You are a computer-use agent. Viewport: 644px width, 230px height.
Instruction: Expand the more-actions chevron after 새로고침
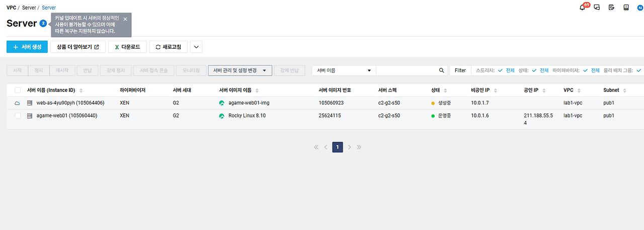pos(196,47)
